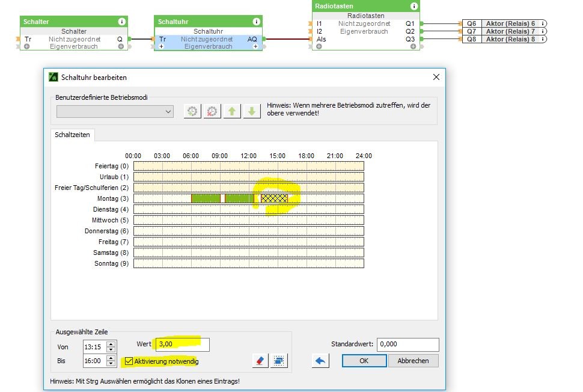Select the Schaltzeiten tab
Screen dimensions: 583x392
click(72, 135)
